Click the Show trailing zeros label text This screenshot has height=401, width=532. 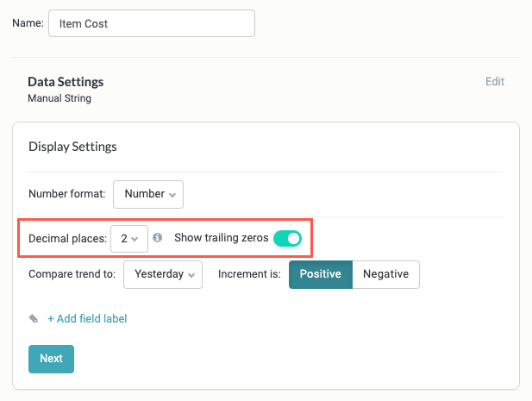pyautogui.click(x=222, y=238)
